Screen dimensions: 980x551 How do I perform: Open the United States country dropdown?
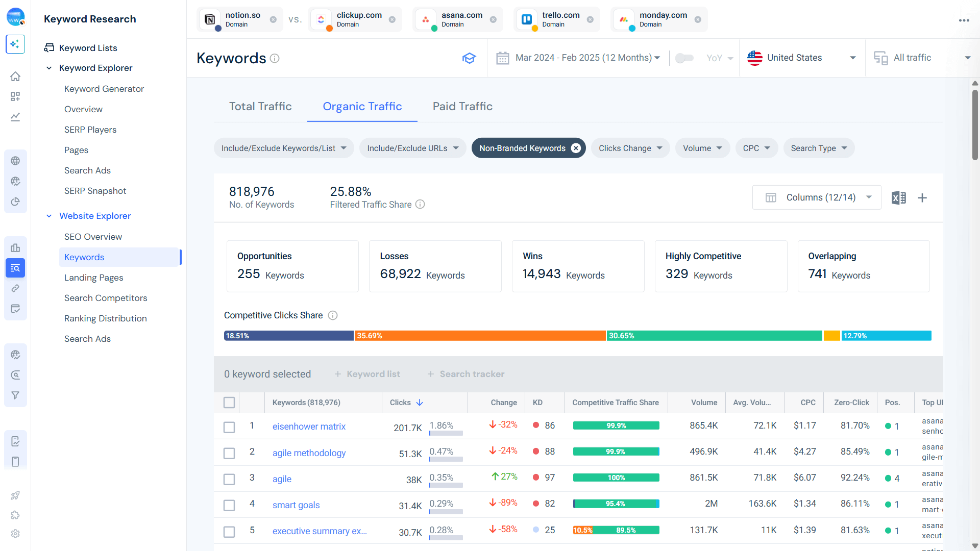click(x=801, y=58)
